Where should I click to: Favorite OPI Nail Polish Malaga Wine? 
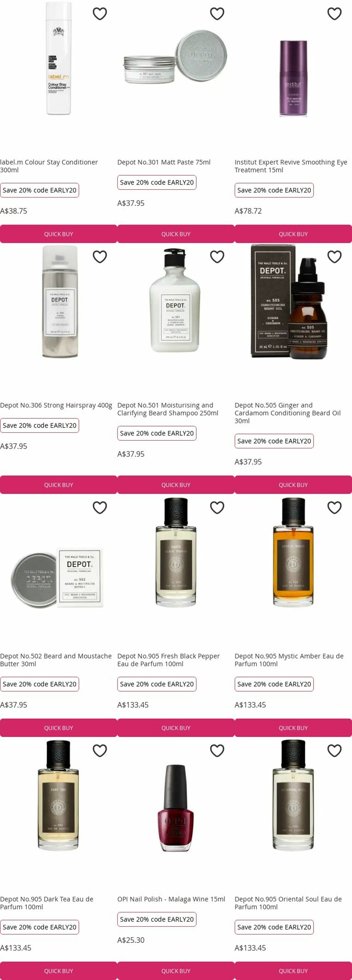coord(217,751)
